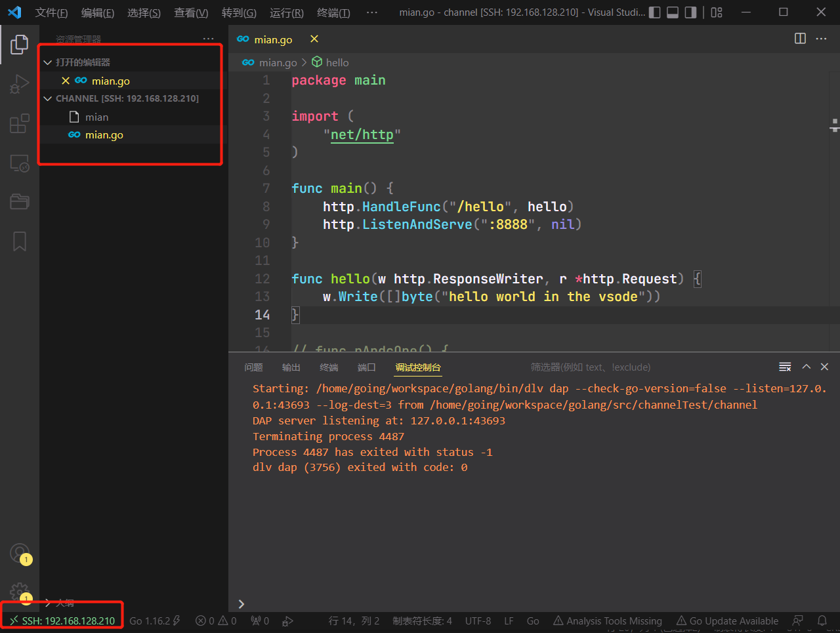Close mian.go in the open editors list
The width and height of the screenshot is (840, 633).
pos(66,81)
